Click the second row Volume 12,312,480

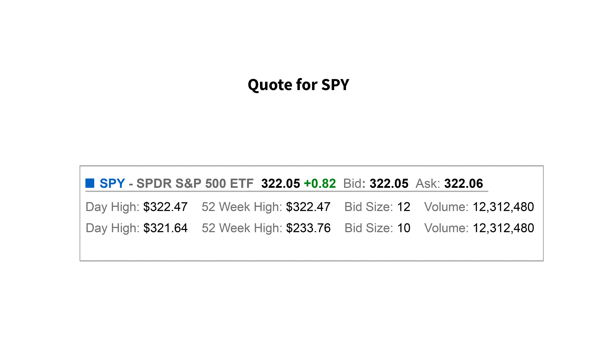pyautogui.click(x=503, y=228)
